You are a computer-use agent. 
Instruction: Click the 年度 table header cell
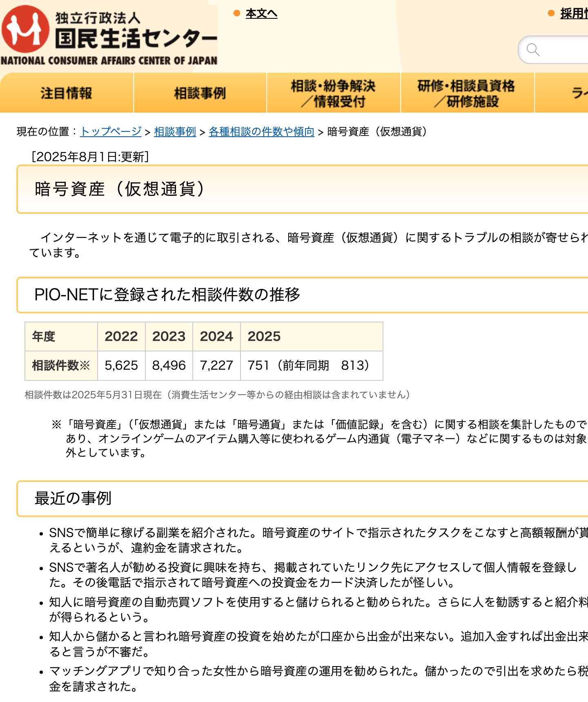pyautogui.click(x=61, y=336)
